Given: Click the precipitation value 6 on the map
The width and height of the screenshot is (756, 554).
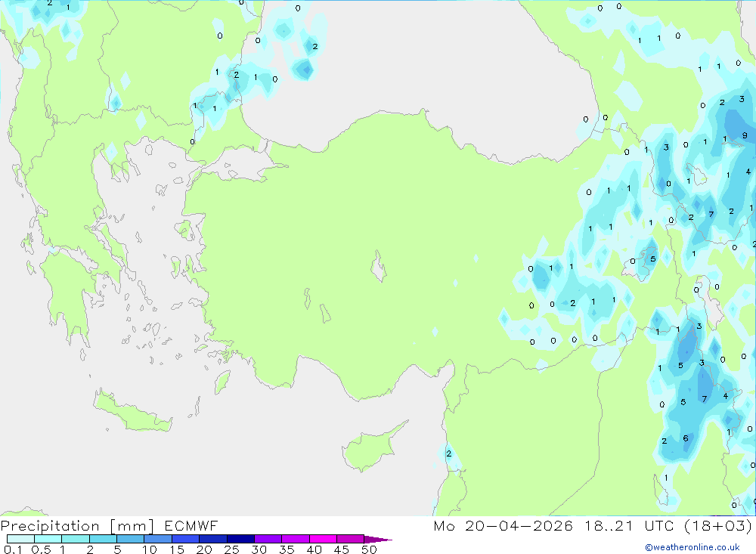Looking at the screenshot, I should coord(686,438).
